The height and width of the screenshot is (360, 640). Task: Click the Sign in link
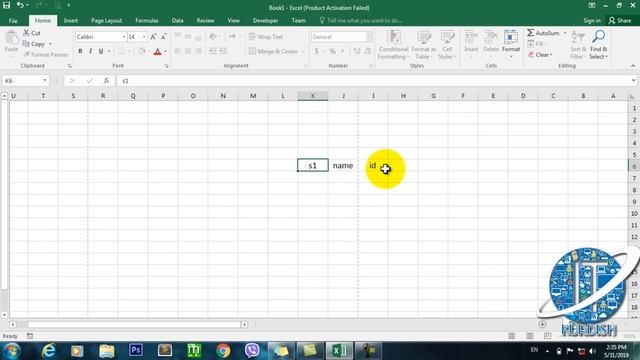[591, 20]
